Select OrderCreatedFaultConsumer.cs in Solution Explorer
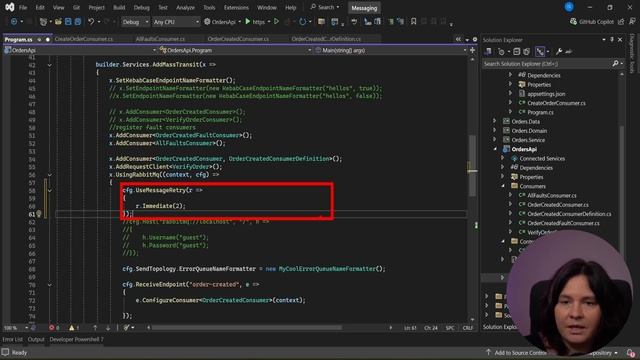 (563, 223)
